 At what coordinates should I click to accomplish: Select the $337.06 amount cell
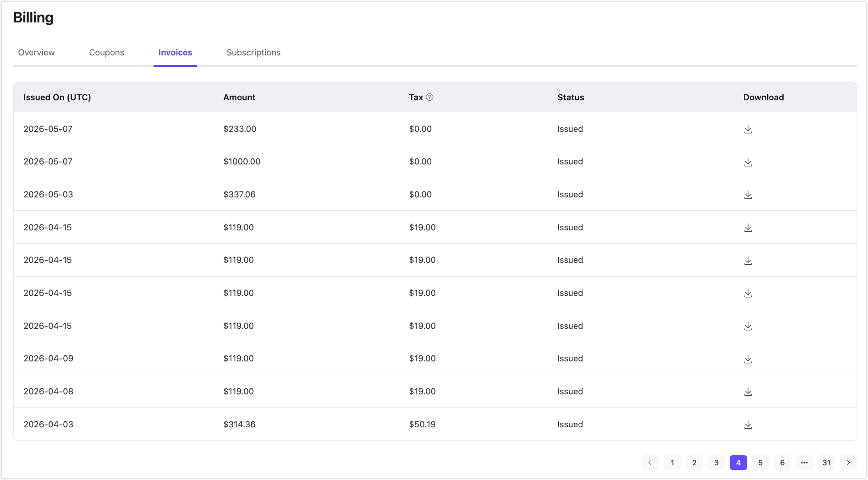[239, 195]
